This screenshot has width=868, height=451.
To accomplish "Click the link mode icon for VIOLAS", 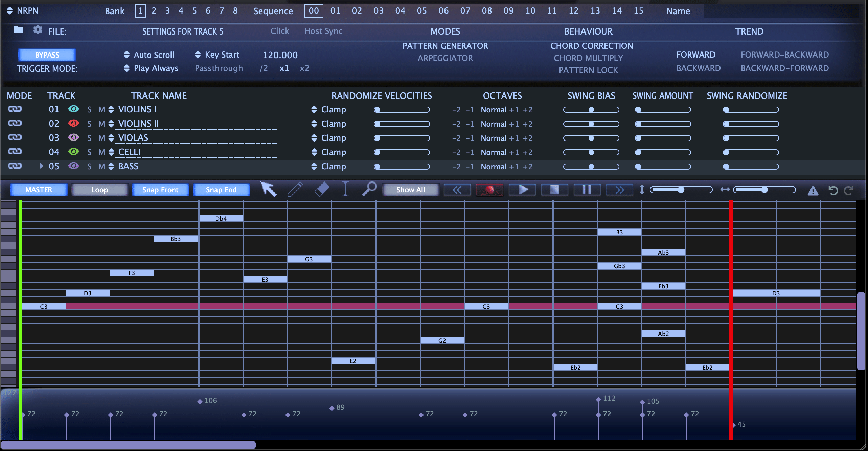I will tap(15, 137).
